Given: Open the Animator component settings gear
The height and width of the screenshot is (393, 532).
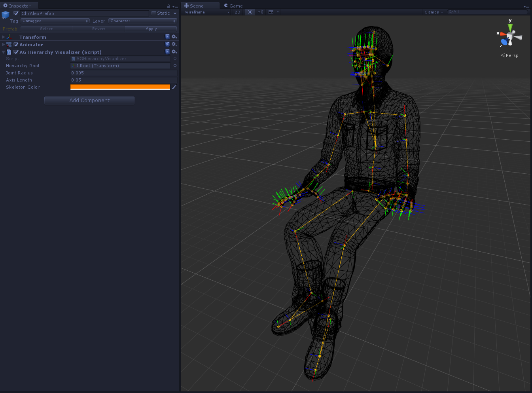Looking at the screenshot, I should [x=174, y=44].
